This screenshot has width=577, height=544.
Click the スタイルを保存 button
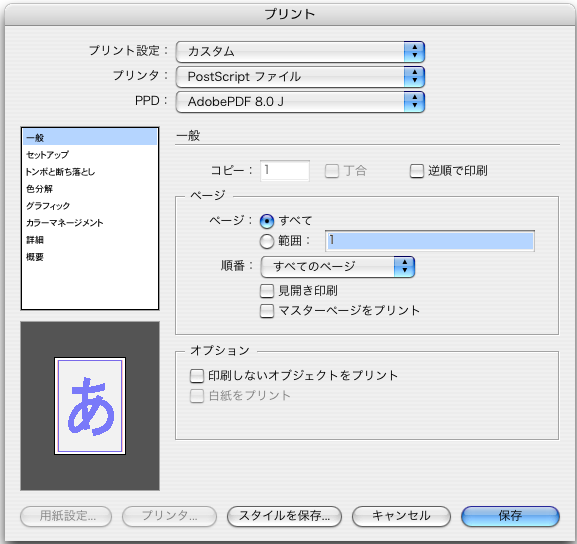(284, 516)
